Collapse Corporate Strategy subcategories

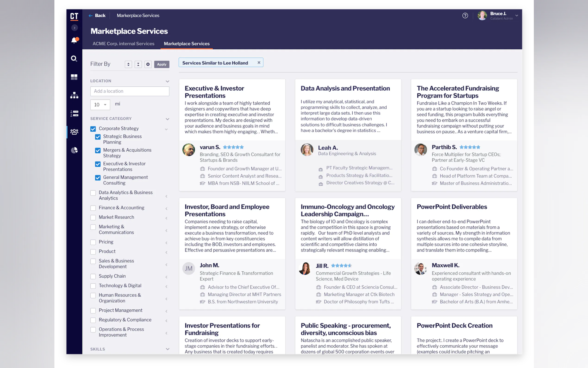point(166,129)
